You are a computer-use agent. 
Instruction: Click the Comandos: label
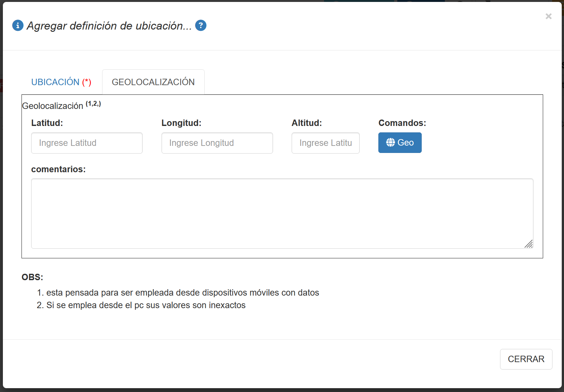(402, 123)
